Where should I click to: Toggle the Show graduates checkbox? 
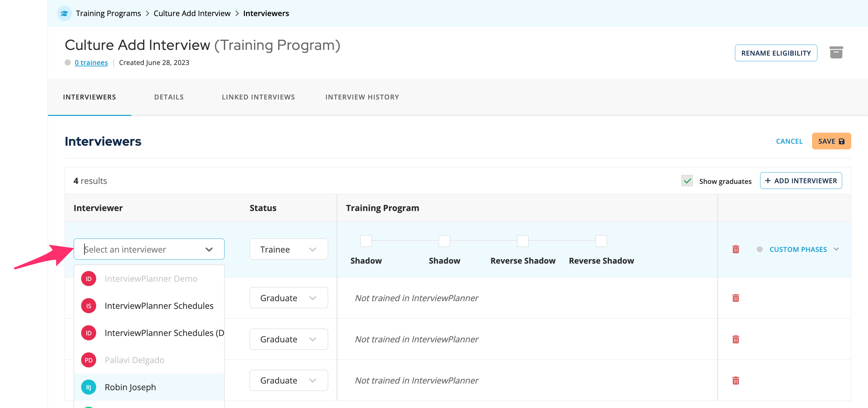click(687, 181)
